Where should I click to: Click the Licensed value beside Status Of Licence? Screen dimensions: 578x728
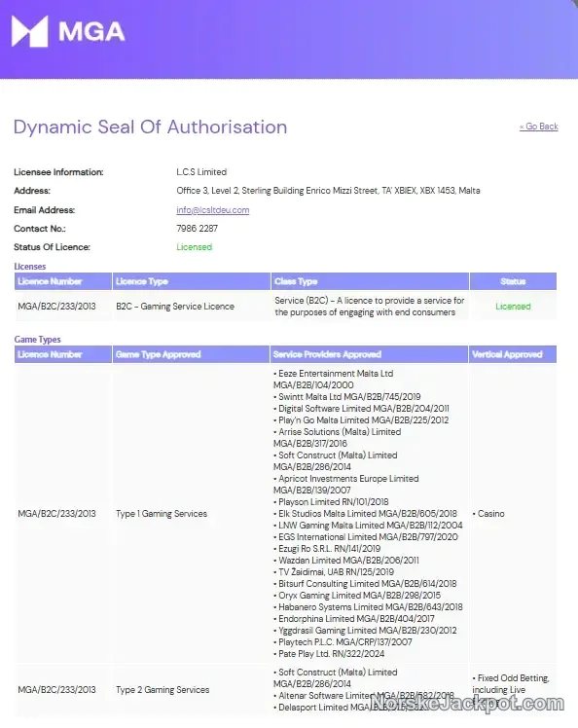coord(194,247)
